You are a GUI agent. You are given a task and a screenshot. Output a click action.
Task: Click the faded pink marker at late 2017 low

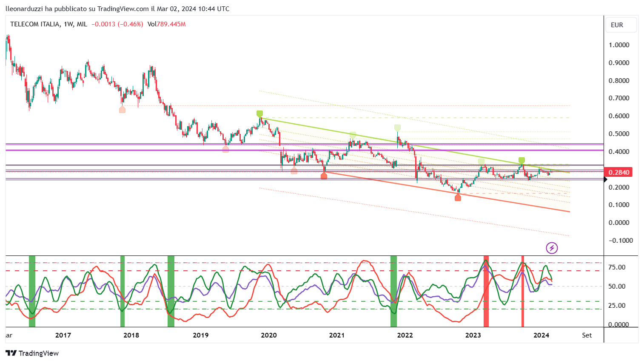pos(122,109)
